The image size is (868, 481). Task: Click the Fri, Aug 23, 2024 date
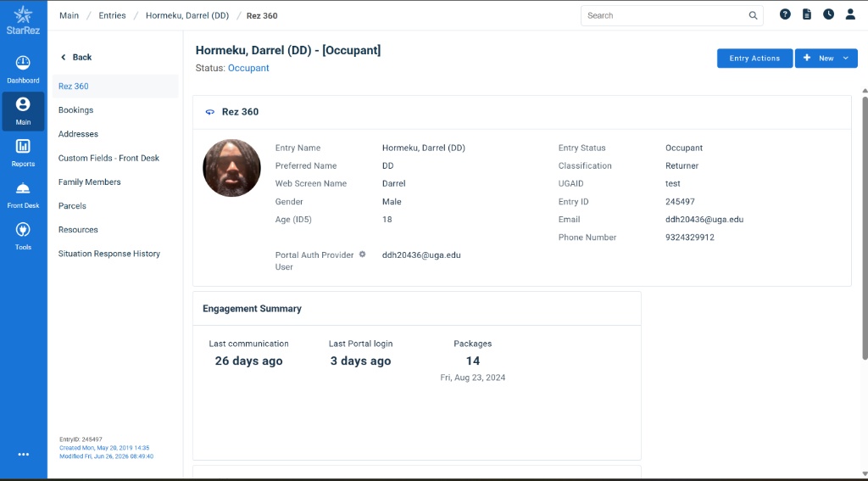tap(473, 378)
